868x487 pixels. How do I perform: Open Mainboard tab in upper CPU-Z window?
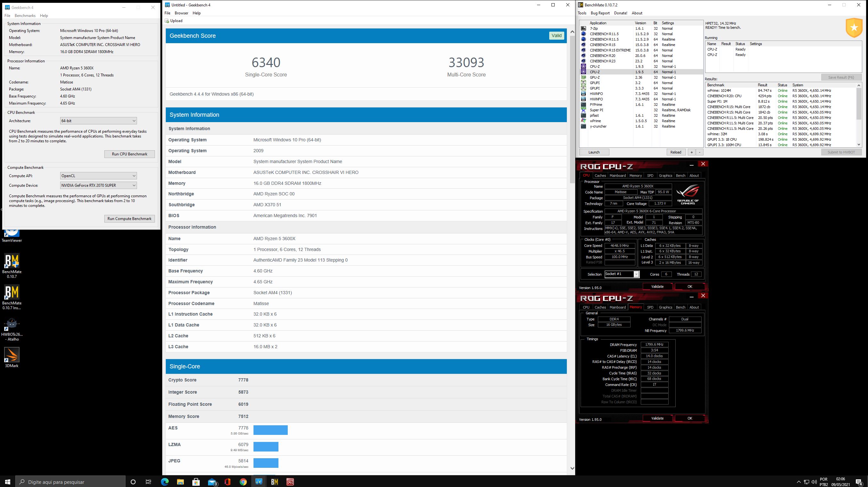click(618, 175)
